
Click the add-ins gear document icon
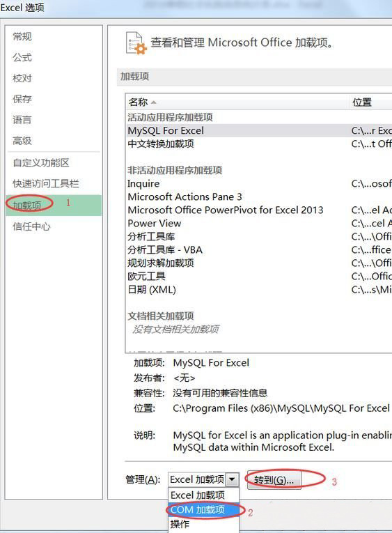tap(136, 43)
